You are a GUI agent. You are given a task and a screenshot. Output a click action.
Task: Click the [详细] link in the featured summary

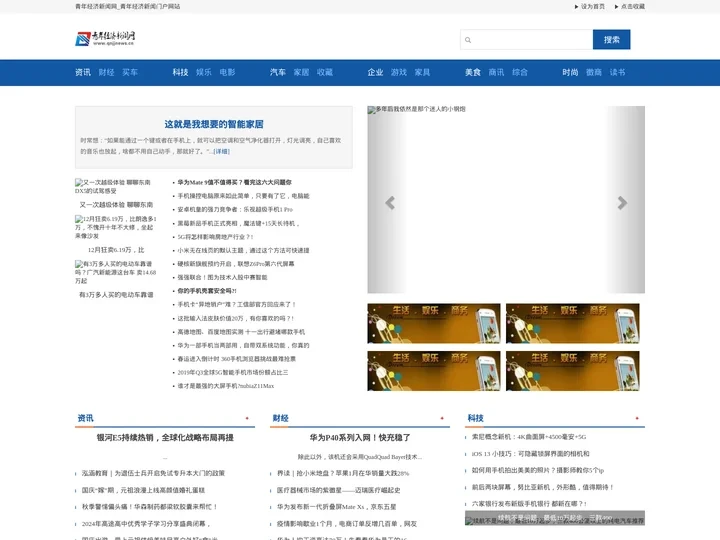[221, 151]
